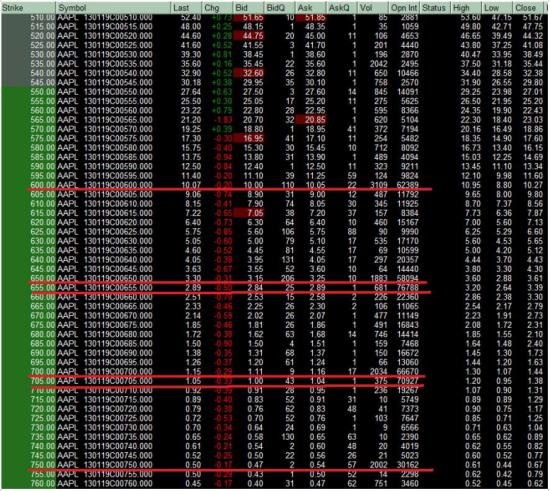Click highlighted bid 7.05 on strike 615

pos(249,213)
